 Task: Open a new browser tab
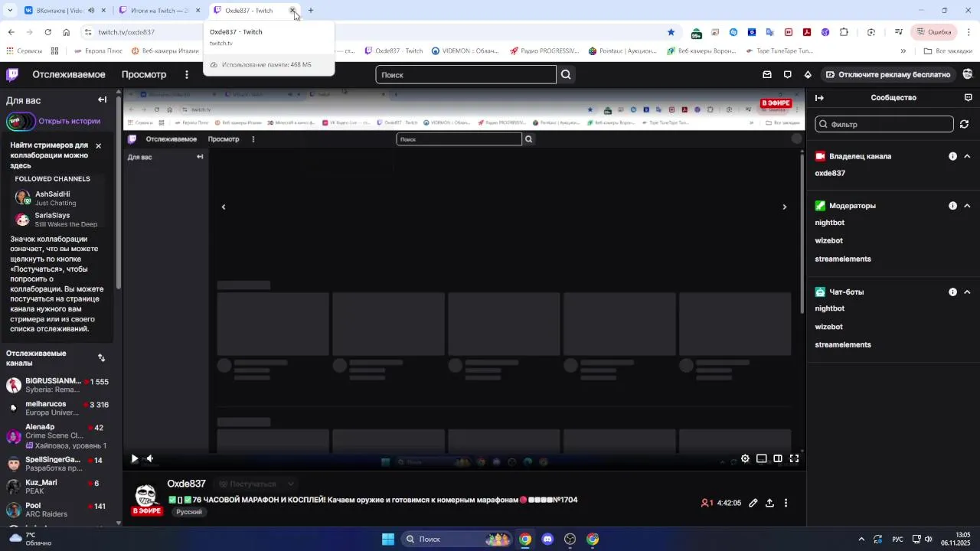(x=311, y=11)
